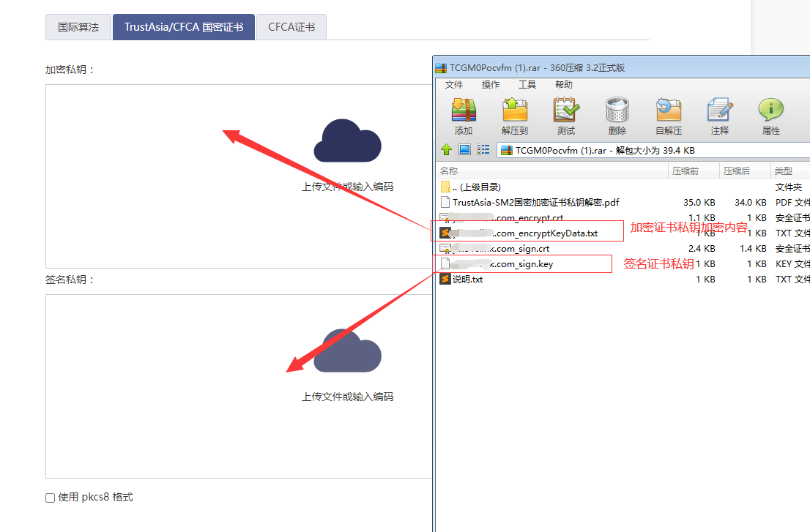Image resolution: width=810 pixels, height=532 pixels.
Task: Switch to the list view mode icon
Action: coord(483,150)
